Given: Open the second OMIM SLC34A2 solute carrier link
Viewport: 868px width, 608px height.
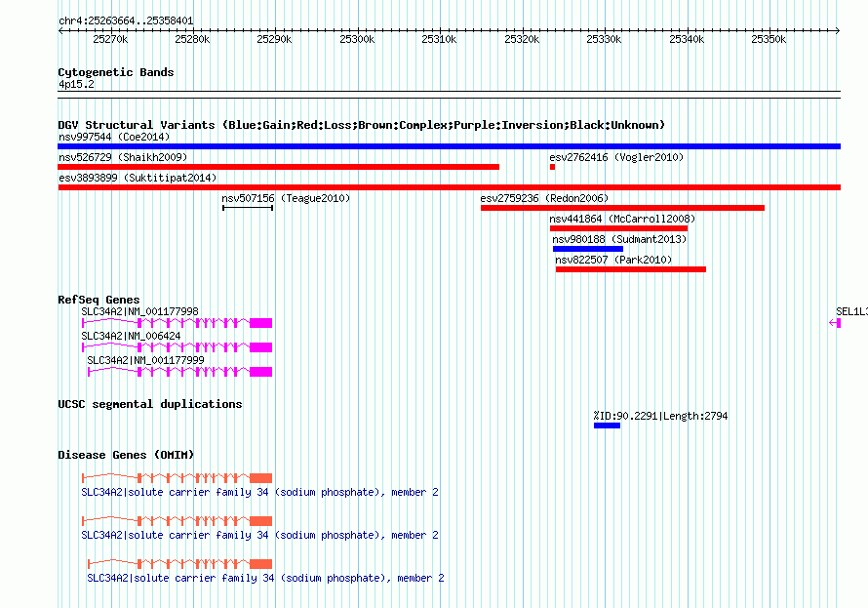Looking at the screenshot, I should point(259,536).
